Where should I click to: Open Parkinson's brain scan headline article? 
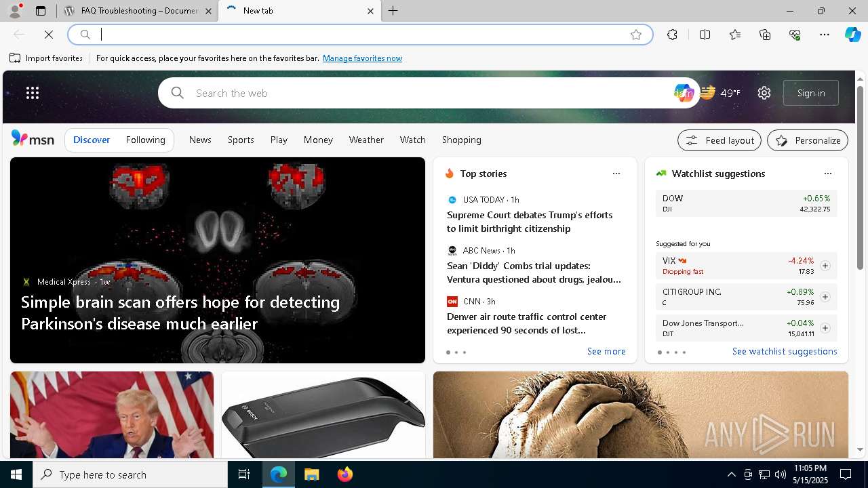tap(180, 312)
